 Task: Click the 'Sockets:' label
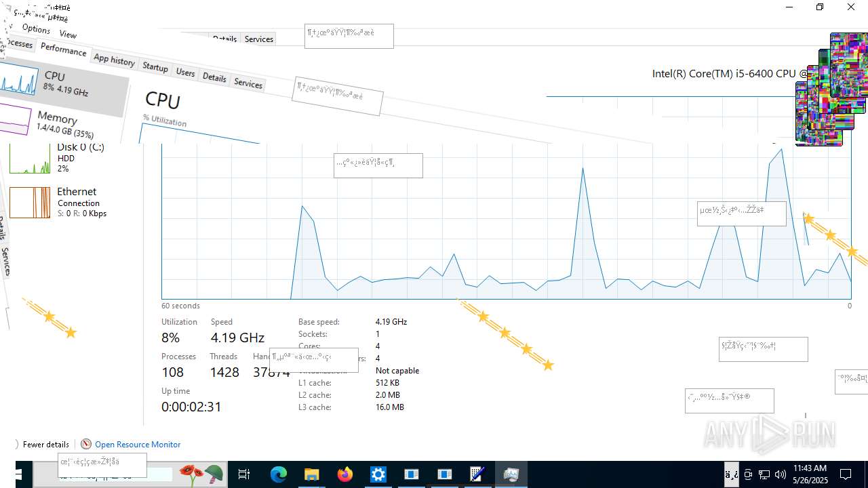click(x=313, y=334)
